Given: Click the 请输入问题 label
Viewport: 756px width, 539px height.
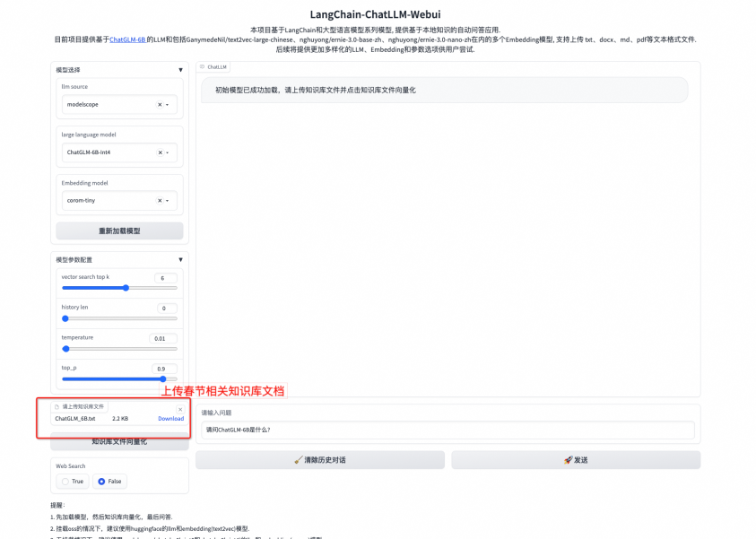Looking at the screenshot, I should tap(216, 413).
